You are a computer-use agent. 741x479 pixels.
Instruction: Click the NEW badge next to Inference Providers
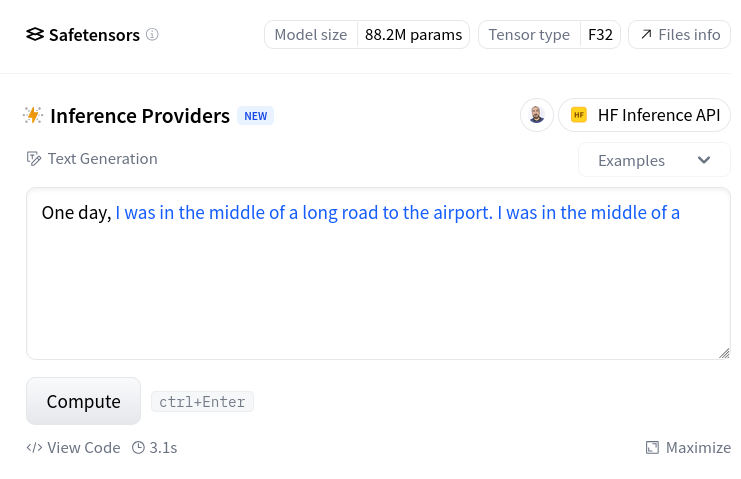tap(255, 116)
